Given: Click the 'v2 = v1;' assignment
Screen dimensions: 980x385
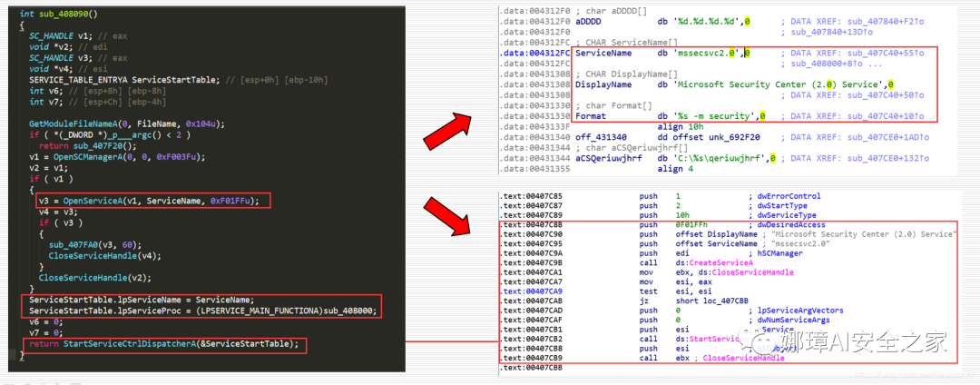Looking at the screenshot, I should 47,170.
